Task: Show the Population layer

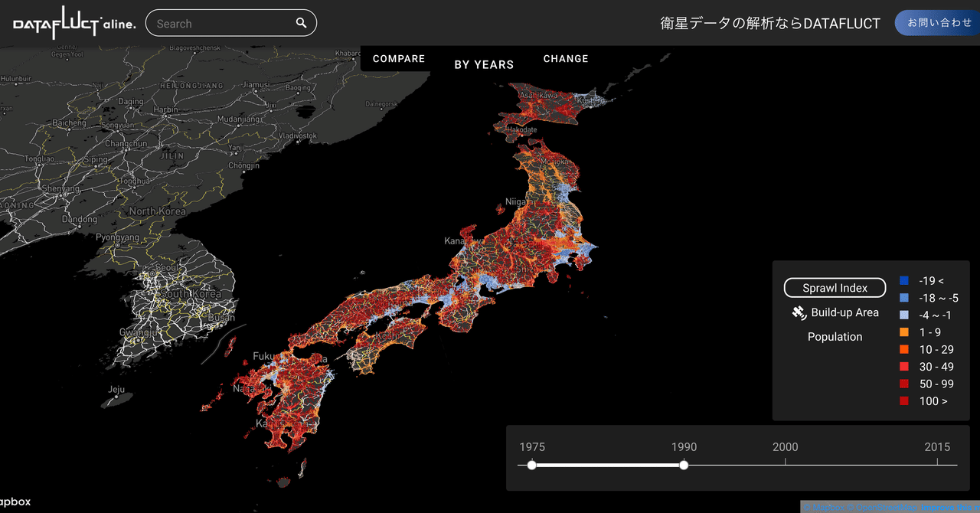Action: click(835, 337)
